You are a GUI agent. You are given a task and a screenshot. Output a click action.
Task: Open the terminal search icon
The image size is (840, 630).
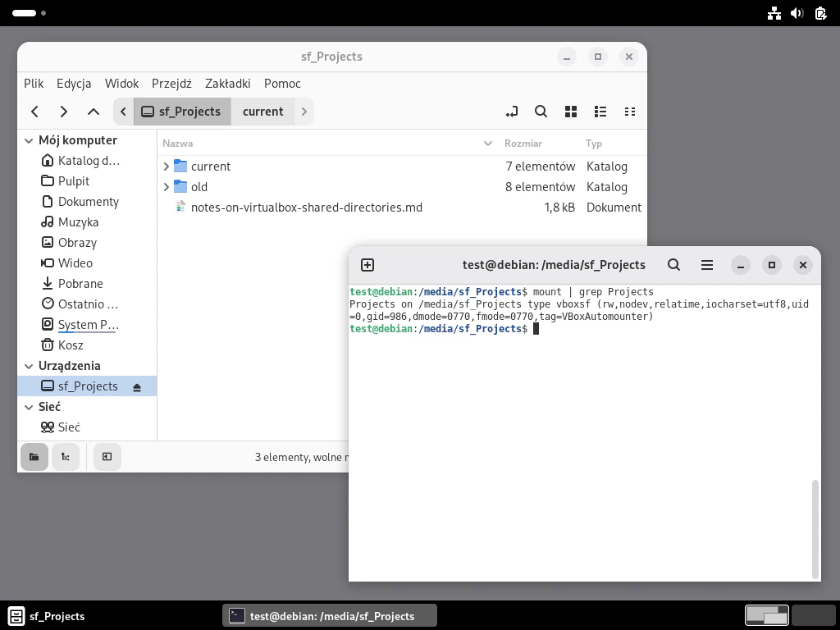tap(673, 264)
